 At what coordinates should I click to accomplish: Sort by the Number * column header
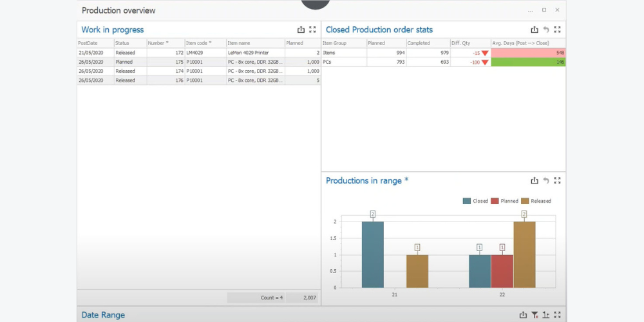tap(166, 43)
